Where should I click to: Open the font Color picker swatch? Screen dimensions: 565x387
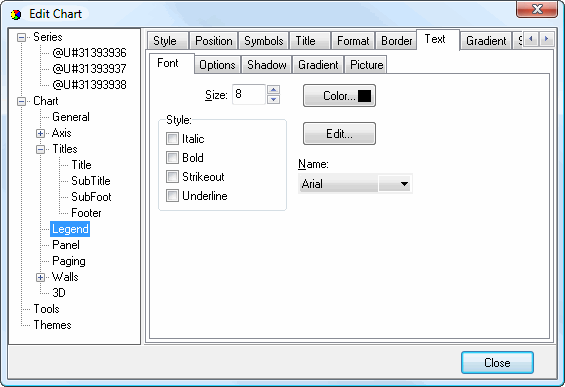(x=364, y=96)
